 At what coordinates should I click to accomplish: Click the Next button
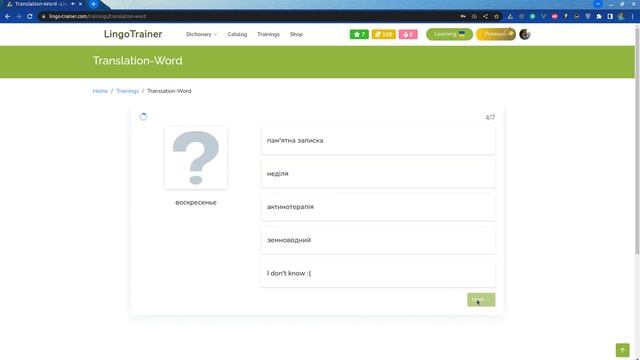point(481,300)
